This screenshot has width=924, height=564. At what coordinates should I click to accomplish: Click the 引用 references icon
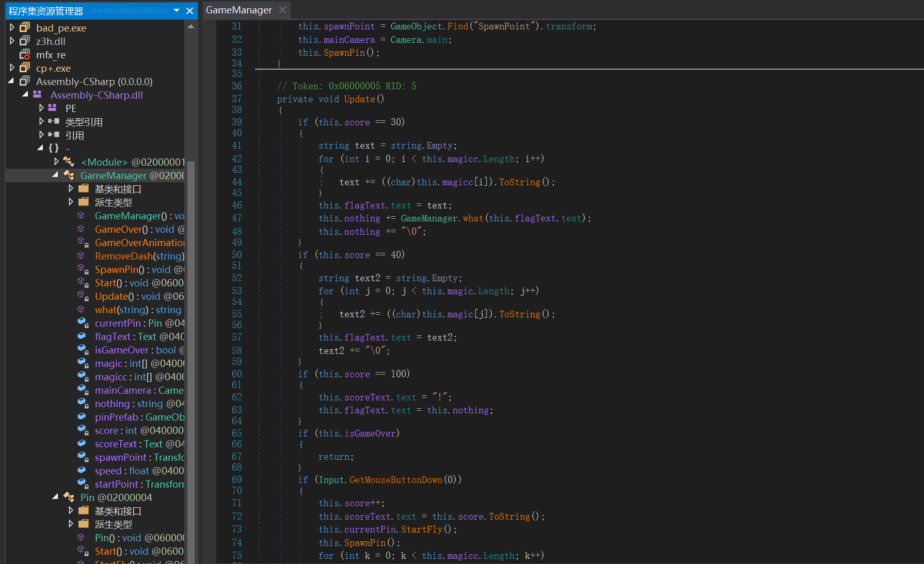click(54, 135)
